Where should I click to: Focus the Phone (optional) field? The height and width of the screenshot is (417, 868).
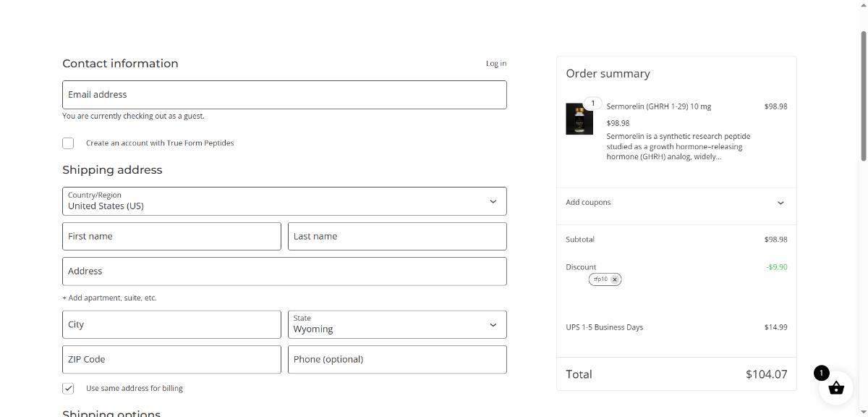397,360
